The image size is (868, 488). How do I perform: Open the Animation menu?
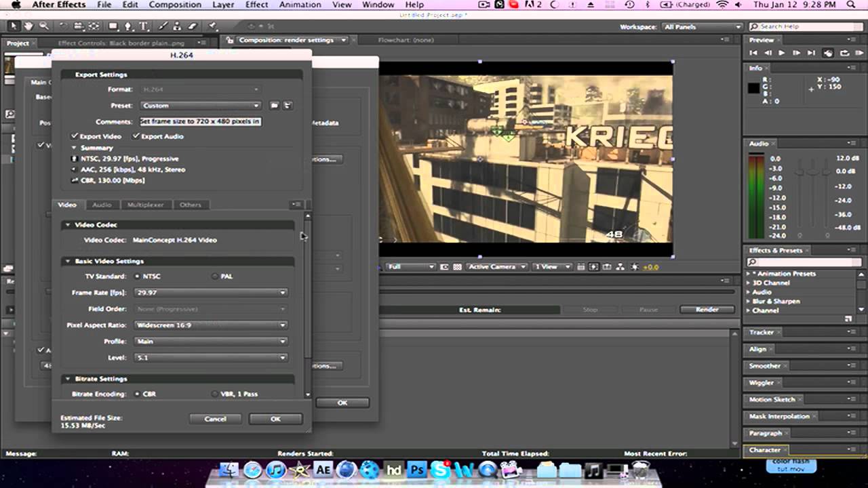pyautogui.click(x=300, y=5)
